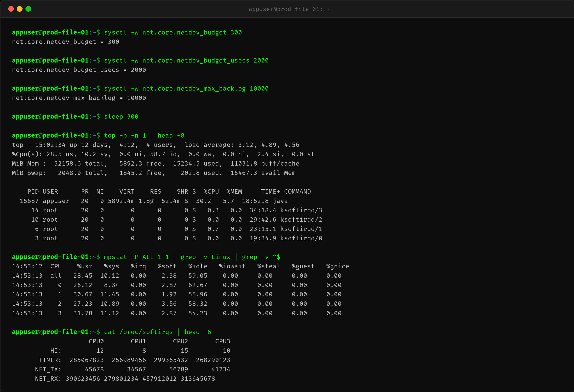574x392 pixels.
Task: Click the window title appuser@prod-file-01: ~
Action: (x=289, y=9)
